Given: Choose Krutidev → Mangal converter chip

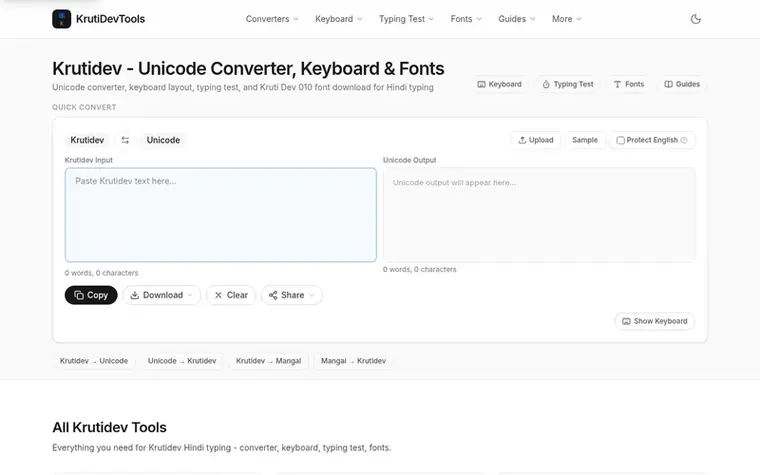Looking at the screenshot, I should coord(269,361).
